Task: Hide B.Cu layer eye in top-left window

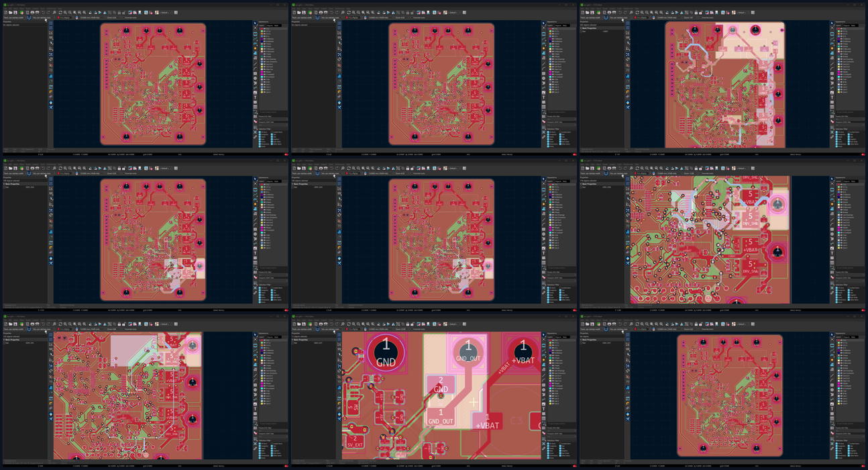Action: [x=264, y=36]
